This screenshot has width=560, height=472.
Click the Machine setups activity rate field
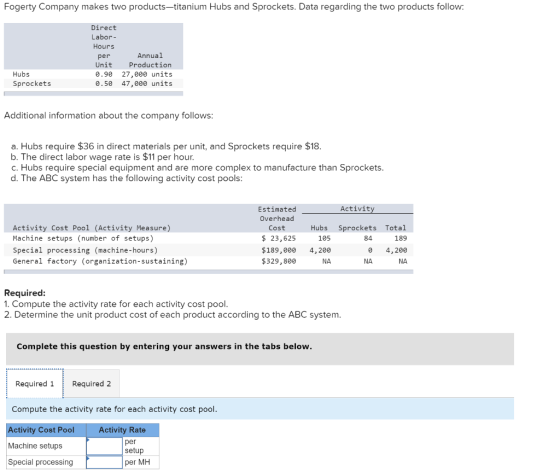[x=104, y=446]
